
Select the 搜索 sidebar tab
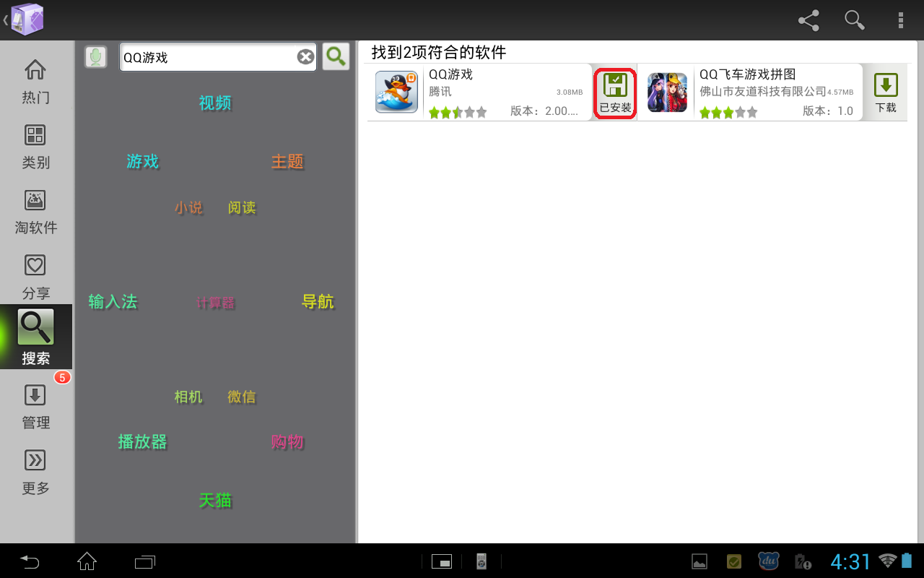point(36,337)
